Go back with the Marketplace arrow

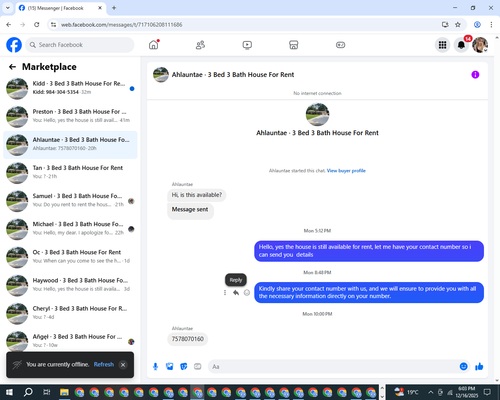click(12, 67)
